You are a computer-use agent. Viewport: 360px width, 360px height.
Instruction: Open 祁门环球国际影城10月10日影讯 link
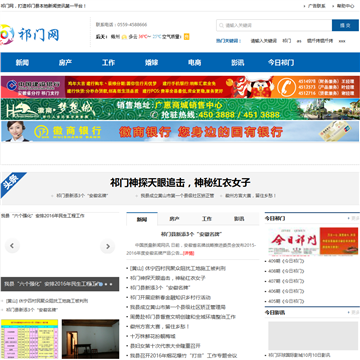(x=299, y=355)
